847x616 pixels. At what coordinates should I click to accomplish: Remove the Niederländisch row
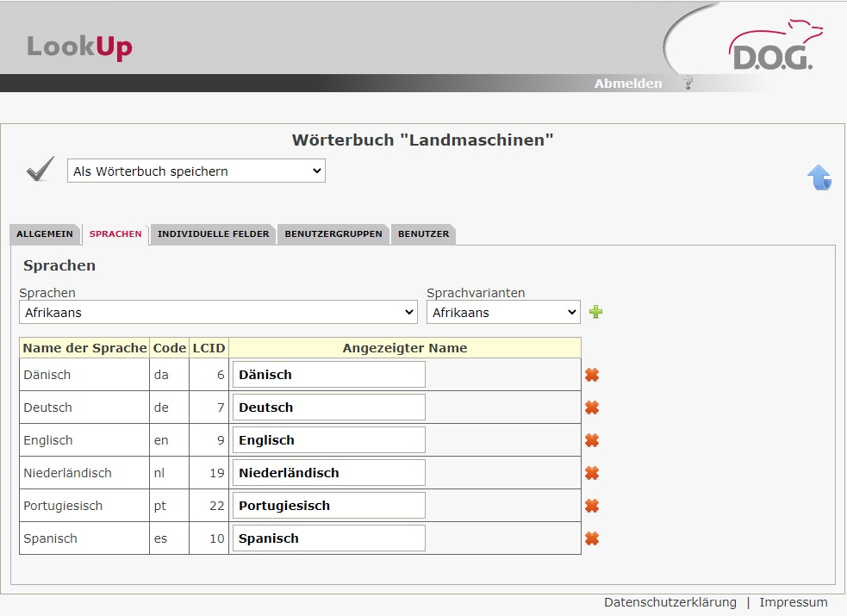coord(592,473)
